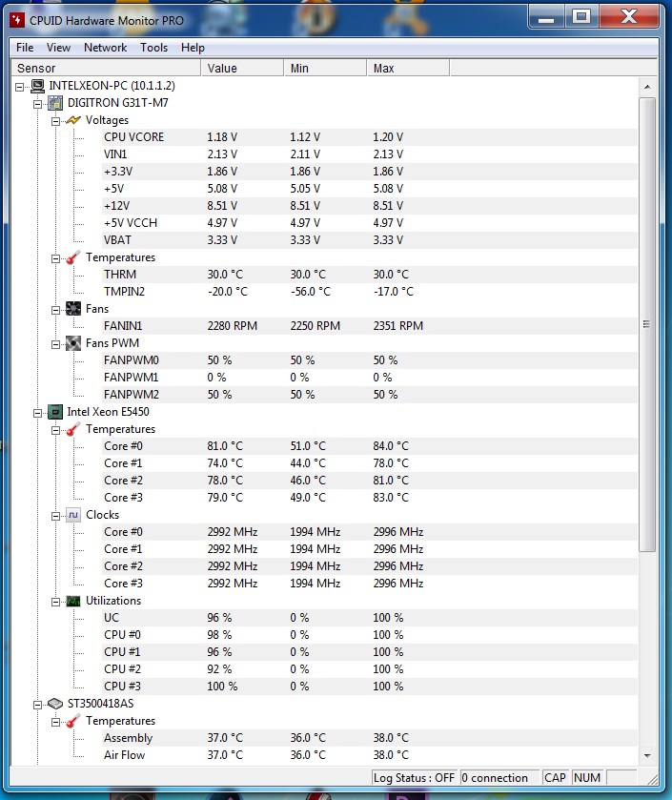Viewport: 672px width, 800px height.
Task: Select the VIN1 voltage row
Action: [370, 154]
